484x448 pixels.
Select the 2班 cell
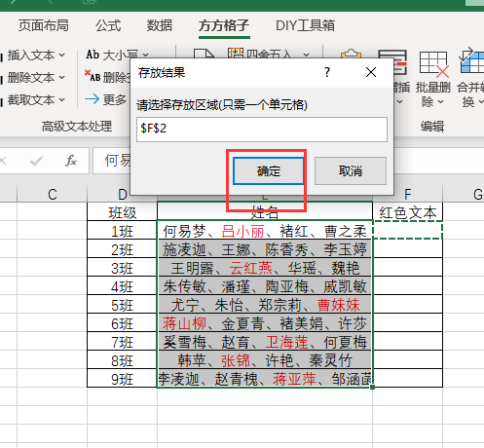coord(122,249)
